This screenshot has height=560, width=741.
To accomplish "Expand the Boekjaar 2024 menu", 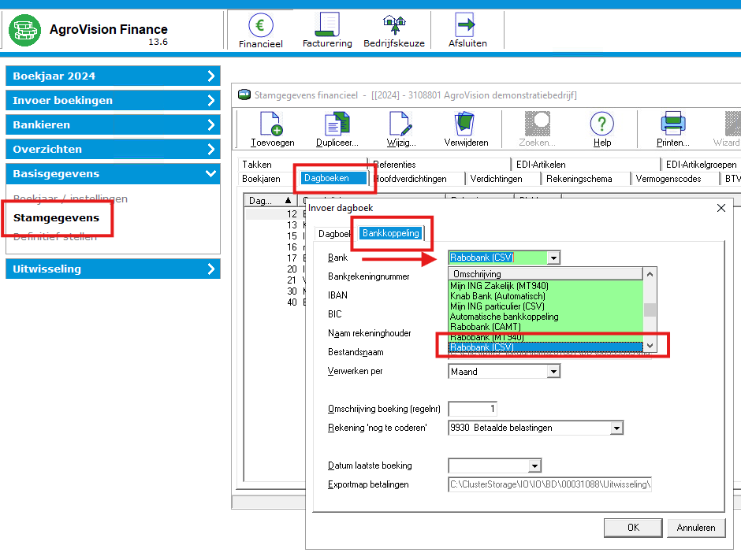I will click(113, 76).
